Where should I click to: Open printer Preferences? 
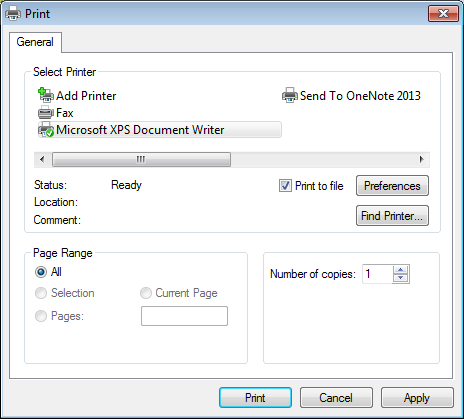pos(392,186)
